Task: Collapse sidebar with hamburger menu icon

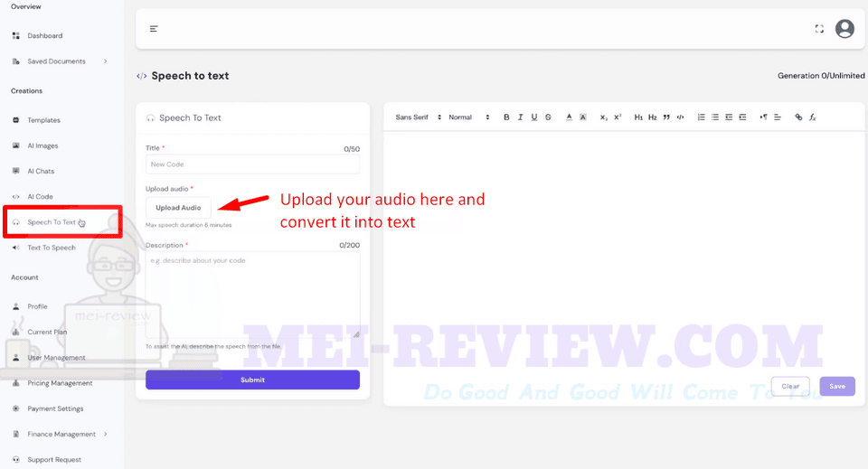Action: pyautogui.click(x=154, y=29)
